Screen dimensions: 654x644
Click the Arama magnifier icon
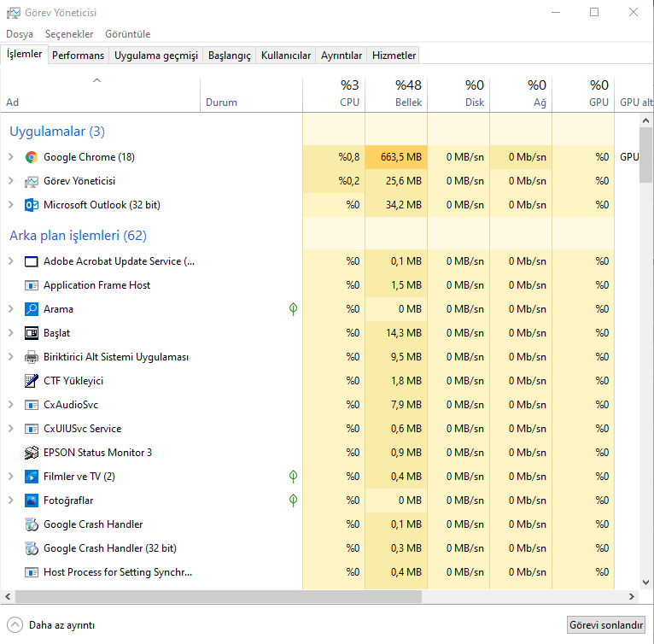pyautogui.click(x=32, y=309)
